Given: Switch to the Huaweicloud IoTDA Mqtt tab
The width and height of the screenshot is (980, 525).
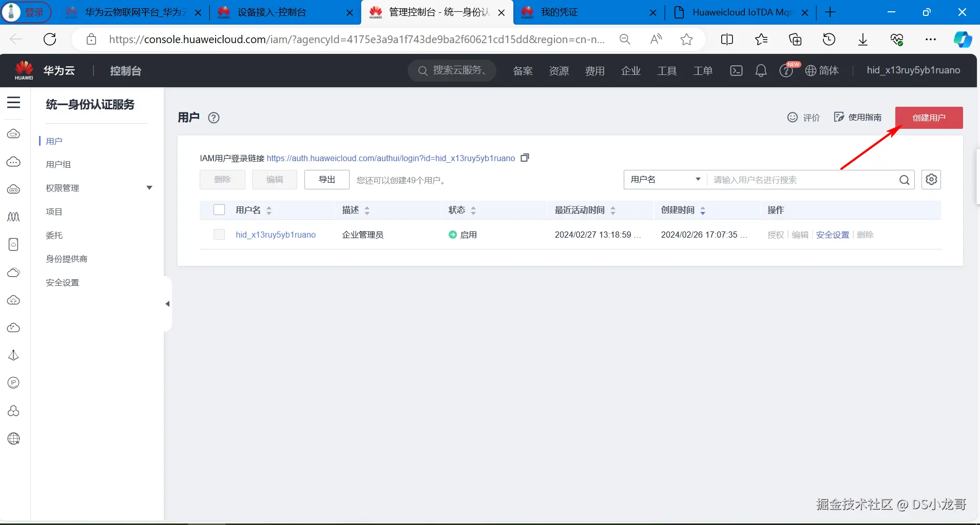Looking at the screenshot, I should pos(741,12).
